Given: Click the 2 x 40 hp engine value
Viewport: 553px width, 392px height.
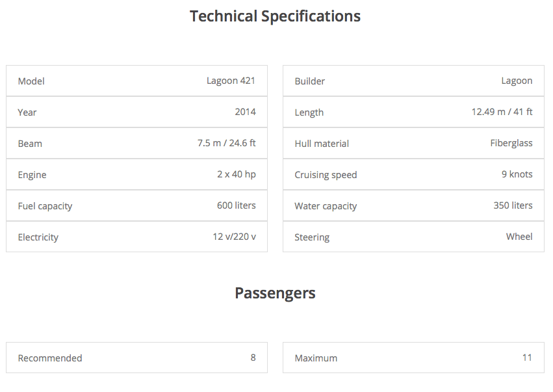Looking at the screenshot, I should pos(236,174).
